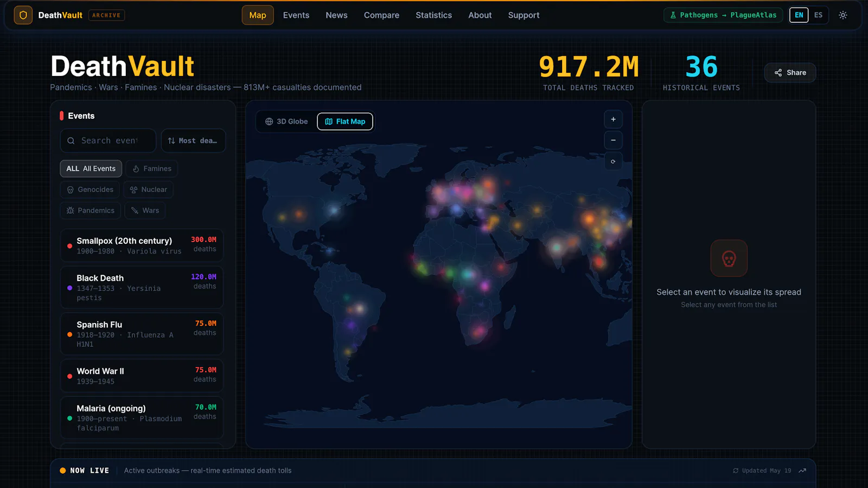Click the Share button
This screenshot has height=488, width=868.
pos(790,73)
